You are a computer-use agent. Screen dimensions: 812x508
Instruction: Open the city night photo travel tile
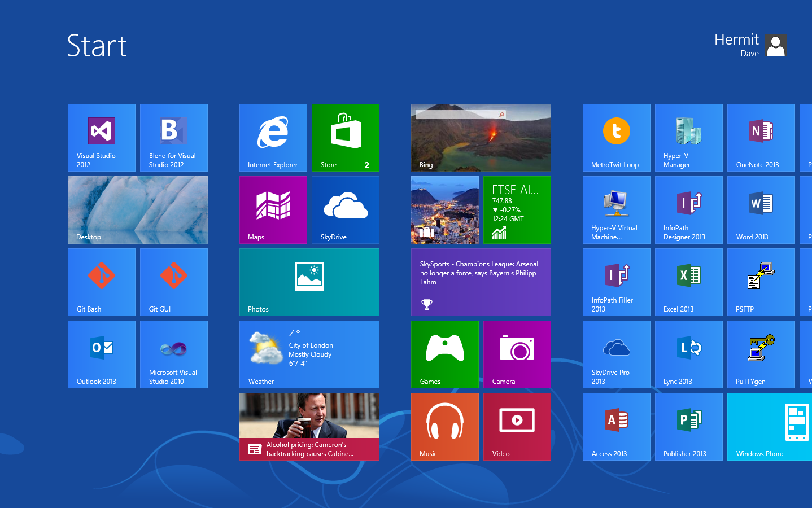[445, 210]
